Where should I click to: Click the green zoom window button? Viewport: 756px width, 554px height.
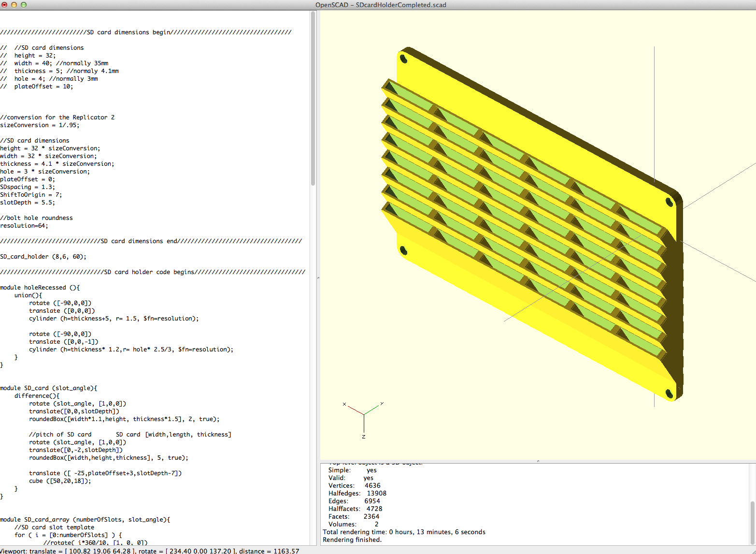pos(23,5)
